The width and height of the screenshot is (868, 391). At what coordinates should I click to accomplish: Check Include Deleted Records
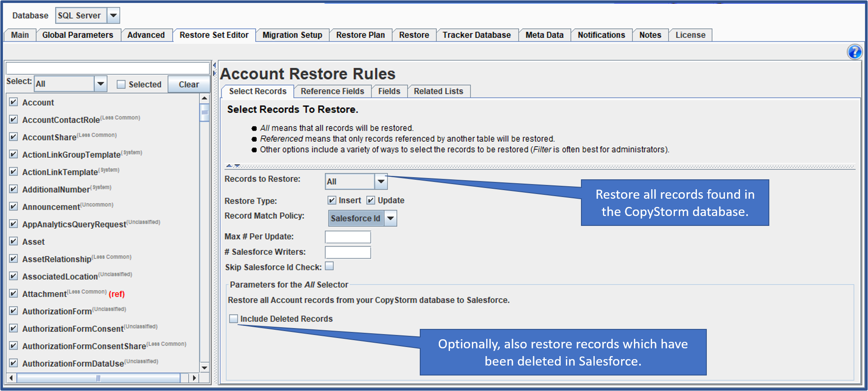pyautogui.click(x=234, y=319)
